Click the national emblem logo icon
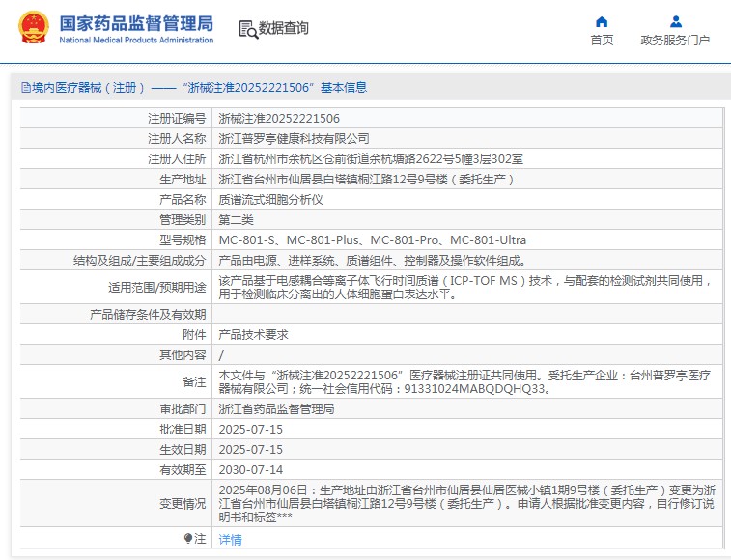This screenshot has width=731, height=560. 33,29
